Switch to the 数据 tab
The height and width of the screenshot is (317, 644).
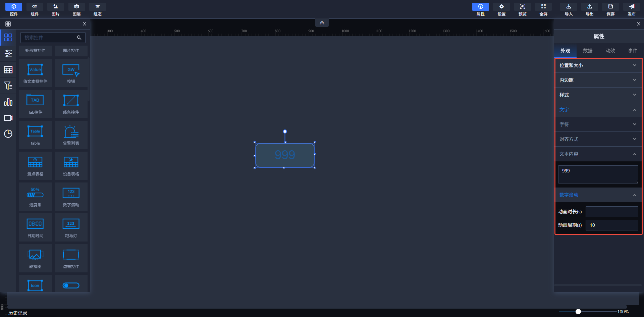tap(588, 51)
